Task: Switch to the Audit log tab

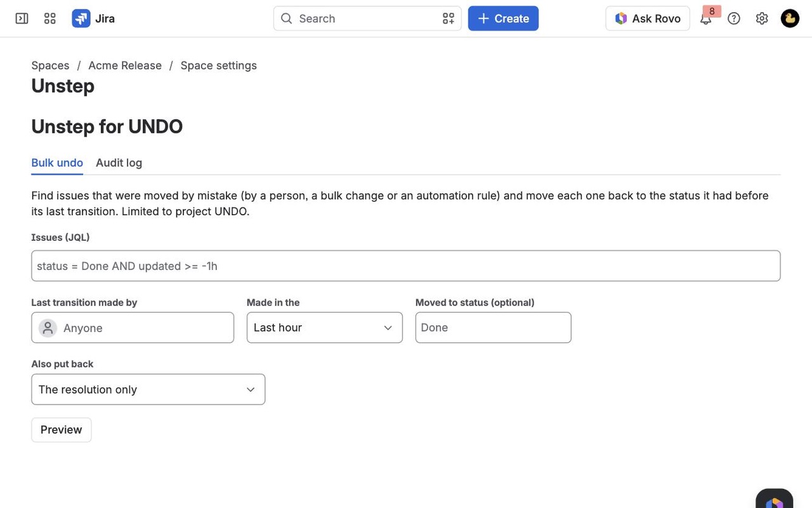Action: (119, 163)
